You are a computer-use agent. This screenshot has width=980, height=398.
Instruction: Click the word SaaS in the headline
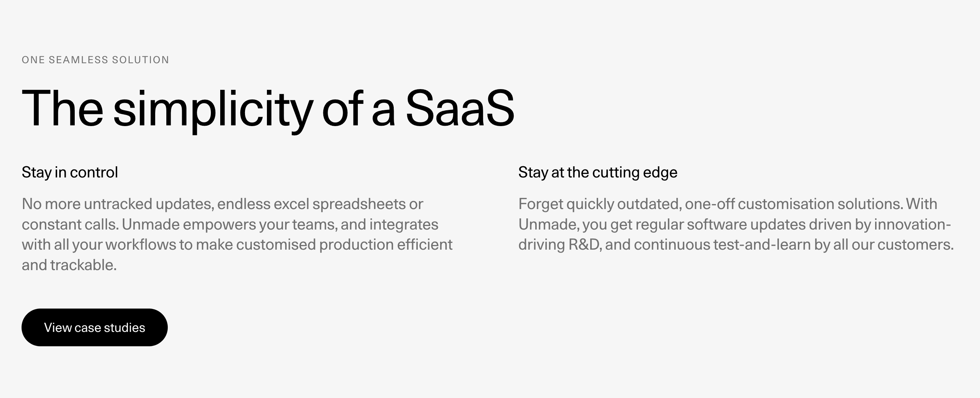click(x=460, y=108)
